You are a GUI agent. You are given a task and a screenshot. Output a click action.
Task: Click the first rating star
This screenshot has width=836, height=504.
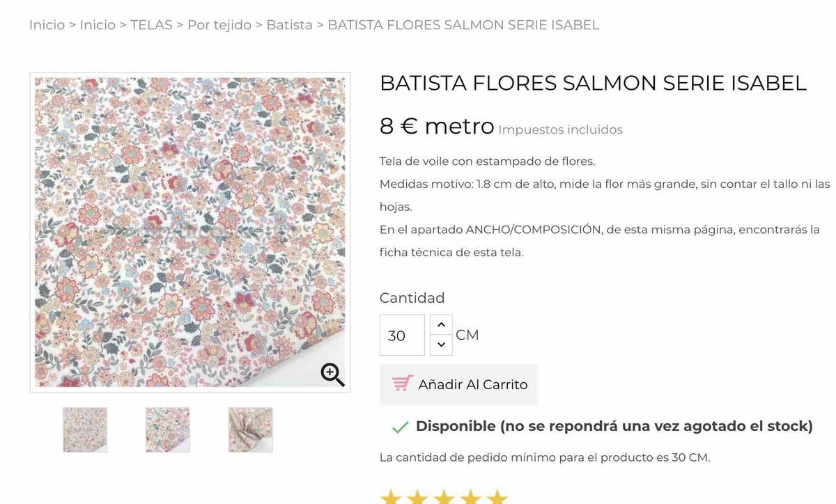click(x=391, y=497)
